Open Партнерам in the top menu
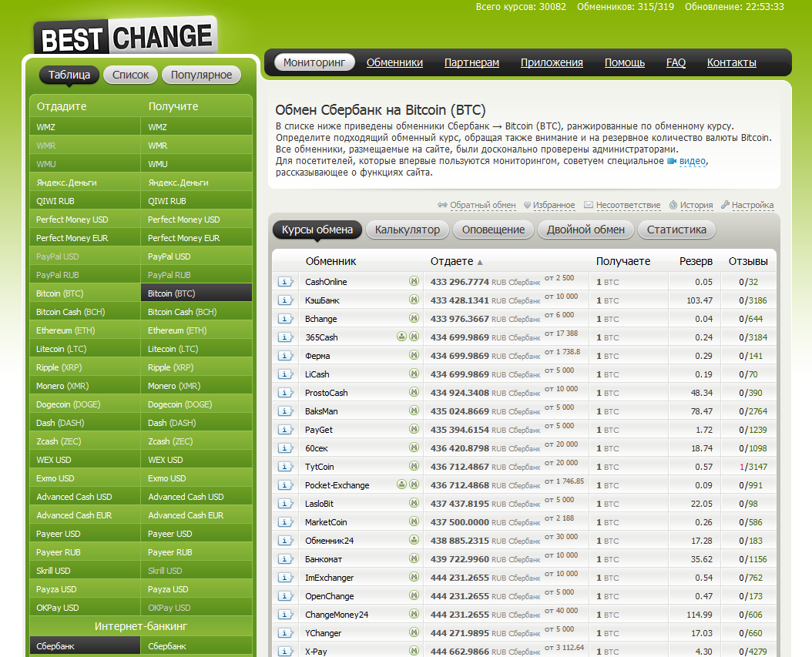Viewport: 812px width, 657px height. (x=471, y=62)
